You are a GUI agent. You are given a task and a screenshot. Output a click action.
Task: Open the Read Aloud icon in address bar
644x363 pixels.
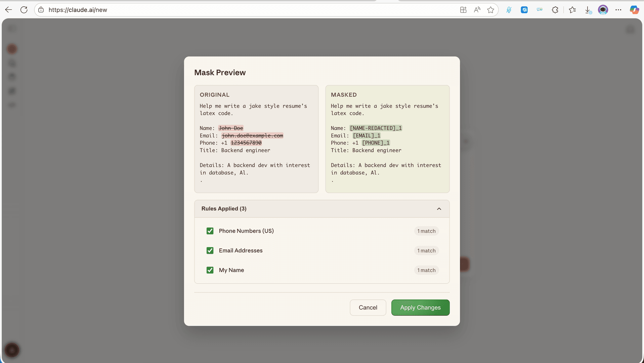(x=477, y=10)
